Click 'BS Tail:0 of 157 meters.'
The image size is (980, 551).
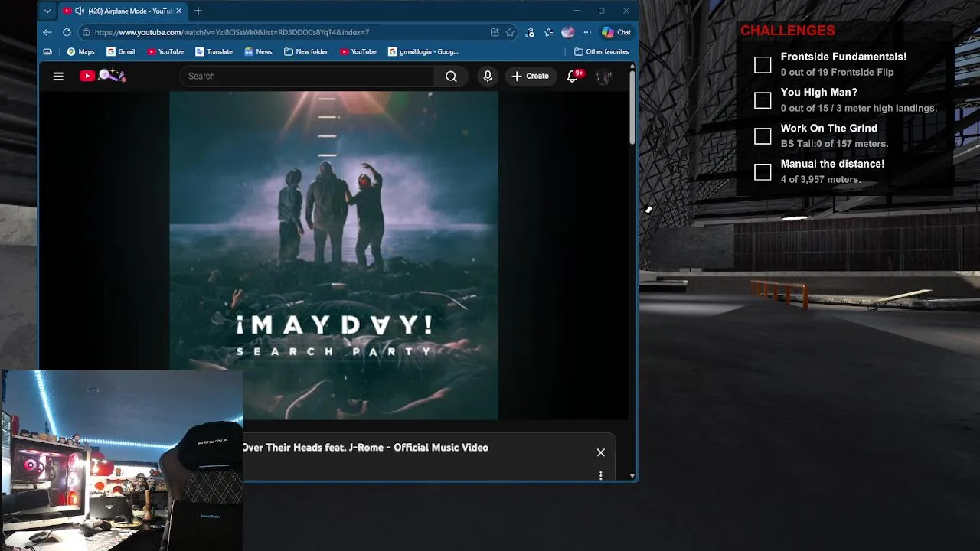pos(835,143)
